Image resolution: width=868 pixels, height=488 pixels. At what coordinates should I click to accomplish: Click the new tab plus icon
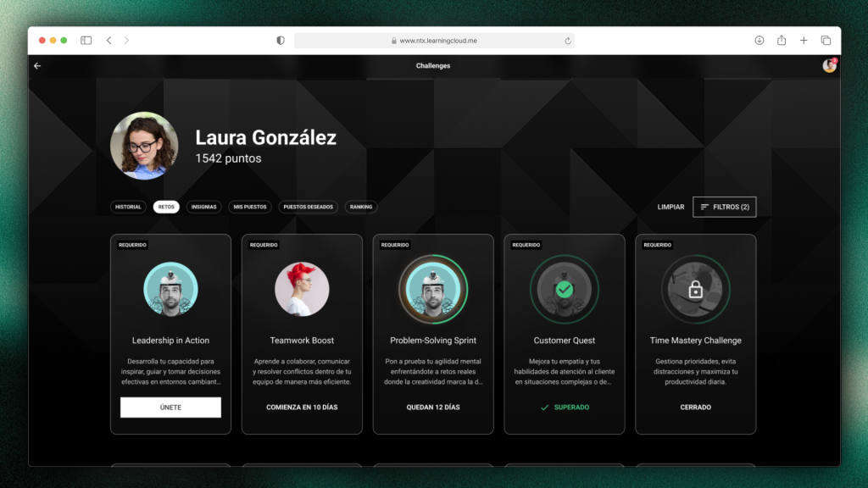[x=804, y=41]
